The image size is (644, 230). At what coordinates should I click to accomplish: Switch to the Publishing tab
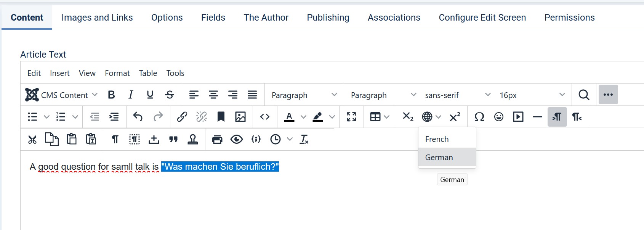(x=328, y=18)
